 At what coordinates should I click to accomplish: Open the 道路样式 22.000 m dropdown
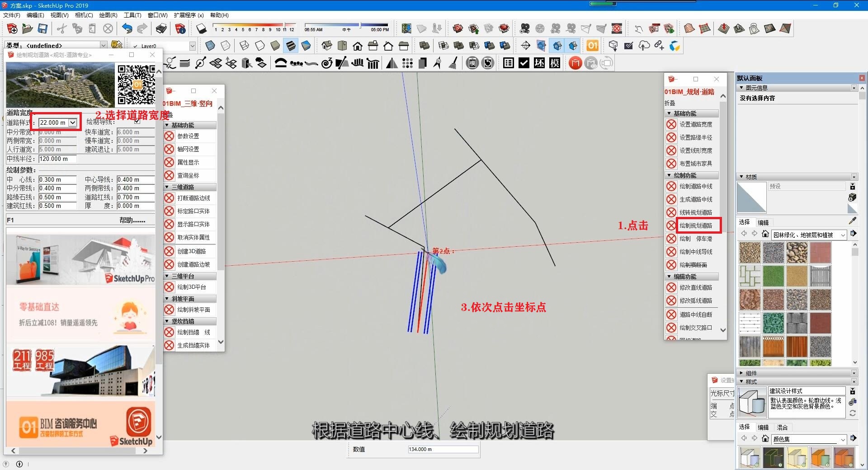(72, 122)
